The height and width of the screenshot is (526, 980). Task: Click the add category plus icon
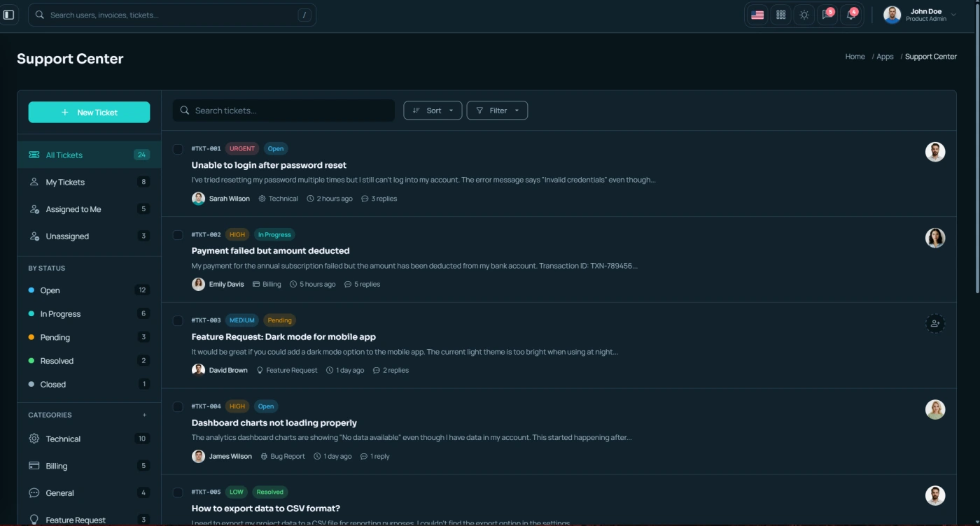[145, 415]
